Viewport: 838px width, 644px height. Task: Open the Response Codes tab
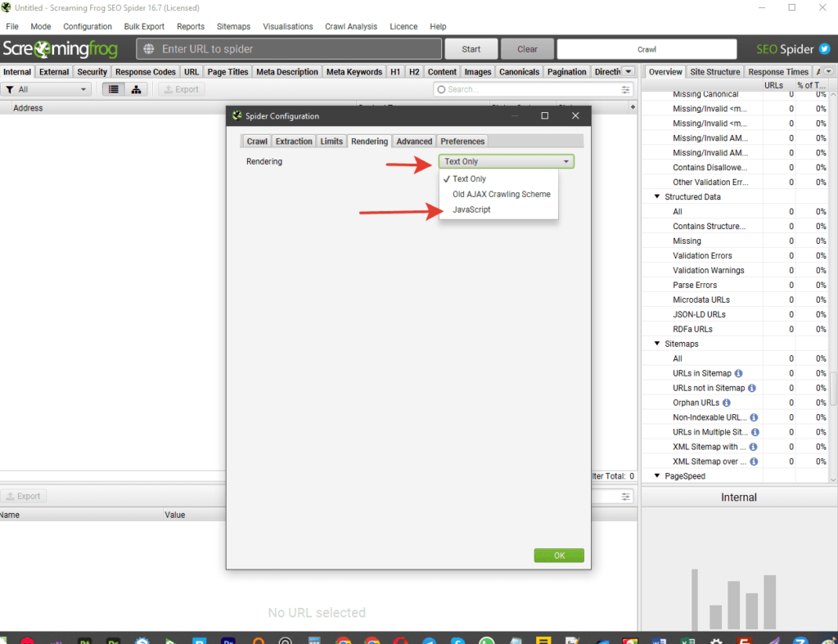tap(146, 72)
